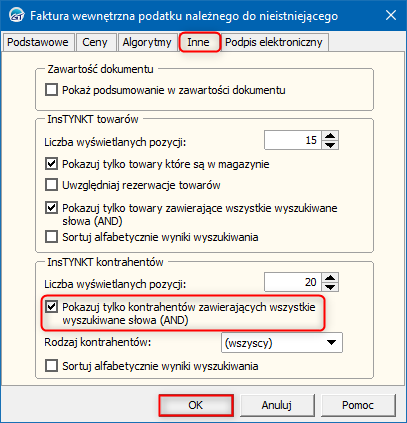Enable Uwzględniaj rezerwacje towarów checkbox

51,185
